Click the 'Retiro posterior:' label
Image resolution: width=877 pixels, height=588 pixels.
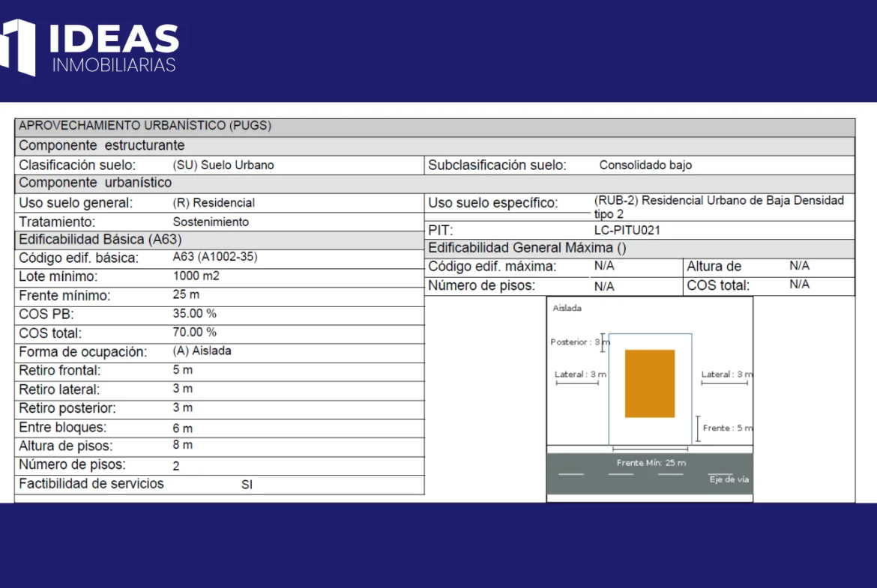(67, 408)
